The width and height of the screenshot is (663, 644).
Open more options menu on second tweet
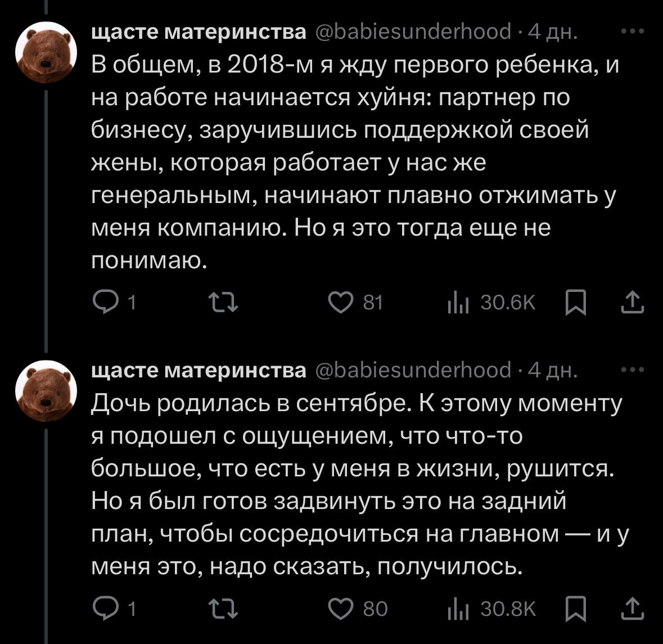coord(633,370)
